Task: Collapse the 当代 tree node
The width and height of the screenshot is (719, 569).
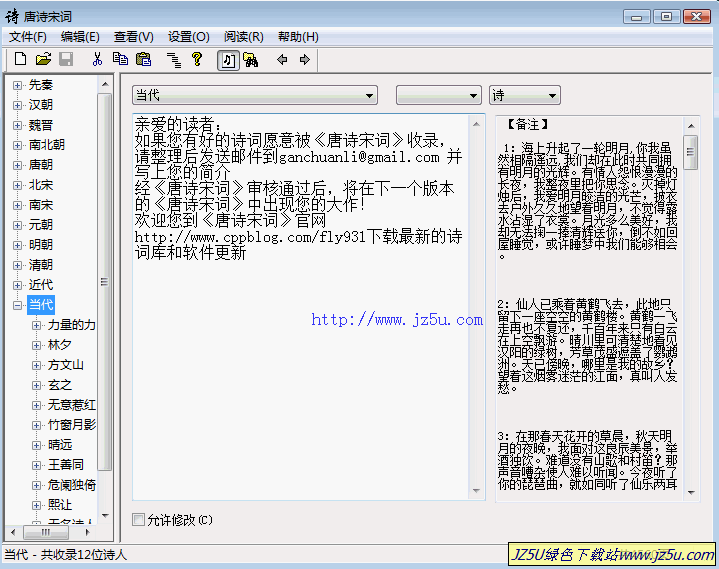Action: (x=17, y=305)
